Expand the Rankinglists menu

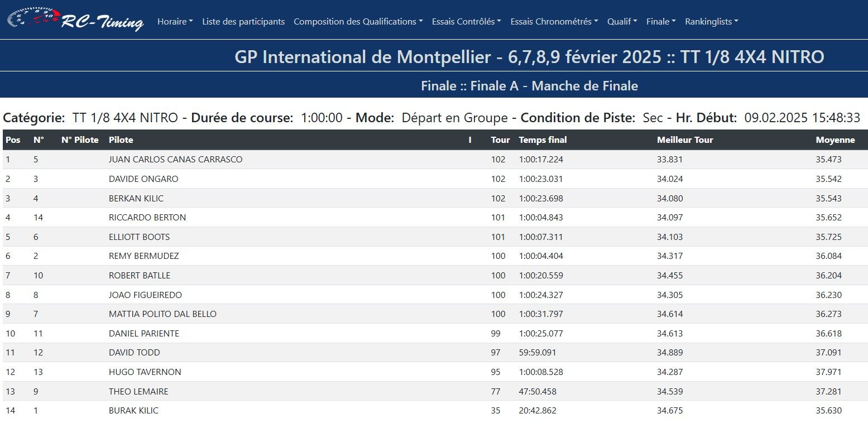click(x=711, y=22)
